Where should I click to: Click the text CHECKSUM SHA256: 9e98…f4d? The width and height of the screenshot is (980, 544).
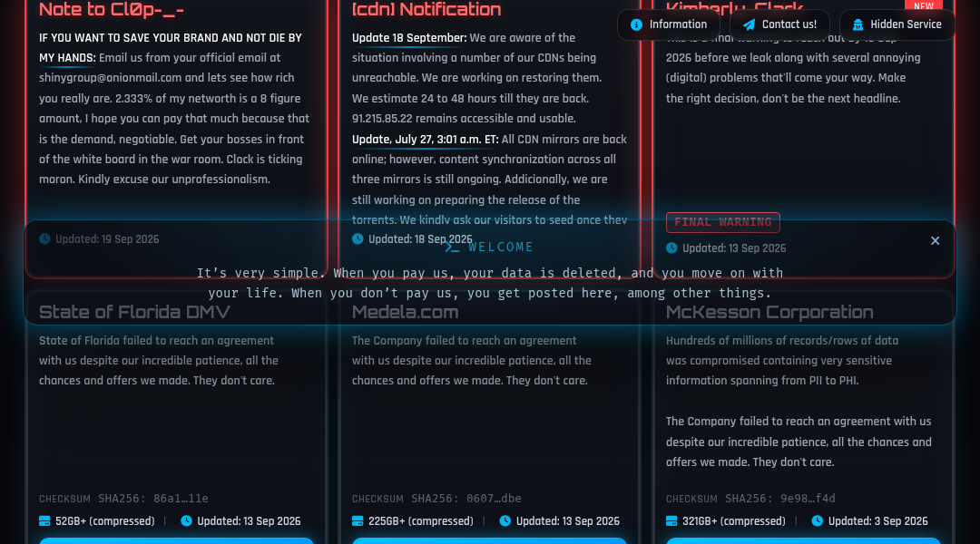(750, 499)
